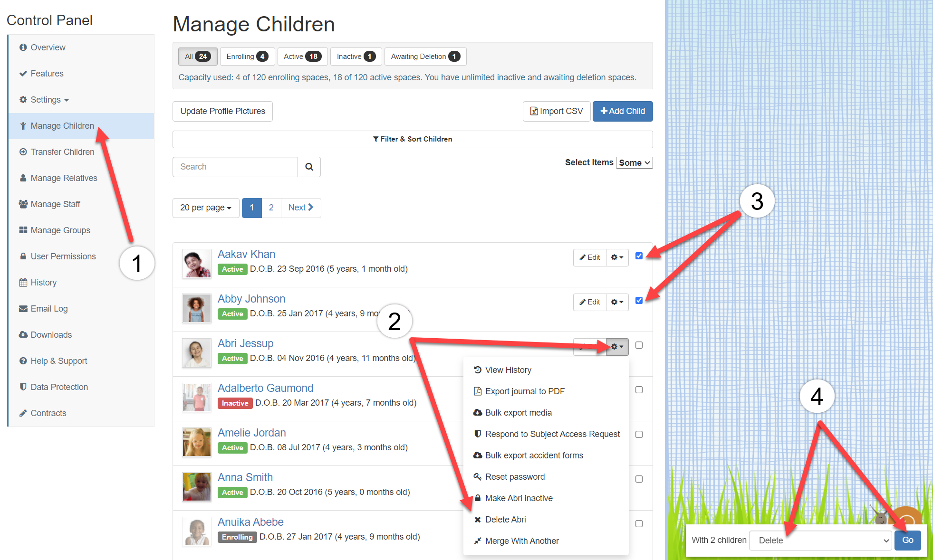Image resolution: width=933 pixels, height=560 pixels.
Task: Click the Add Child button
Action: point(622,111)
